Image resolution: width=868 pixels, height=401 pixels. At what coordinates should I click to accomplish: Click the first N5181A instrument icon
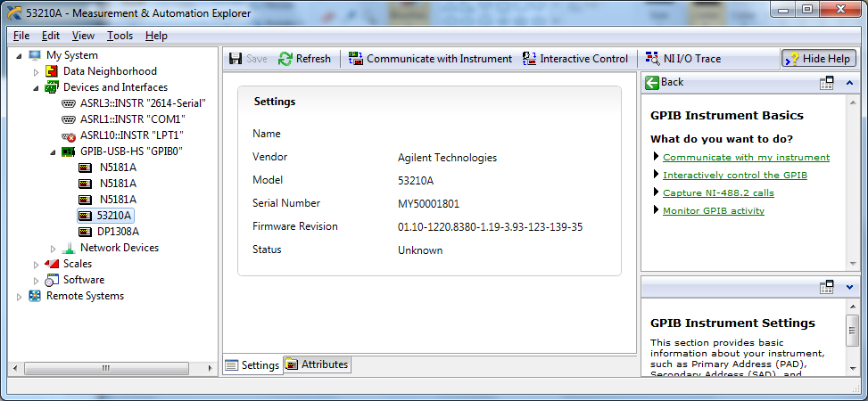click(86, 168)
